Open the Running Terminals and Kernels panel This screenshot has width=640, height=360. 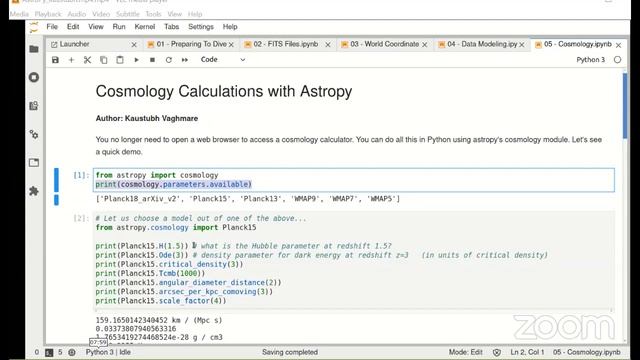coord(34,77)
